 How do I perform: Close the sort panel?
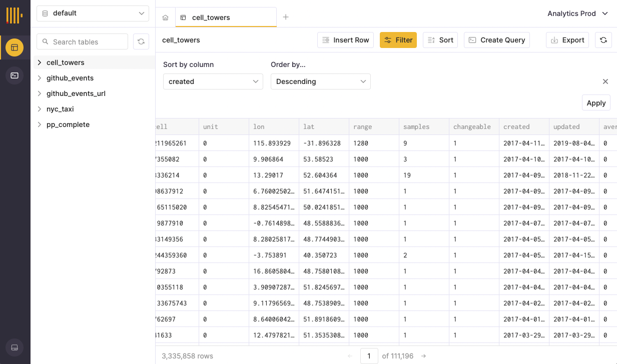(605, 81)
